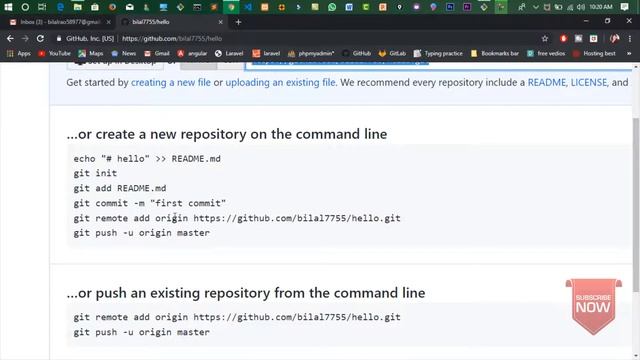Open Premiere Pro from the taskbar

tap(467, 7)
